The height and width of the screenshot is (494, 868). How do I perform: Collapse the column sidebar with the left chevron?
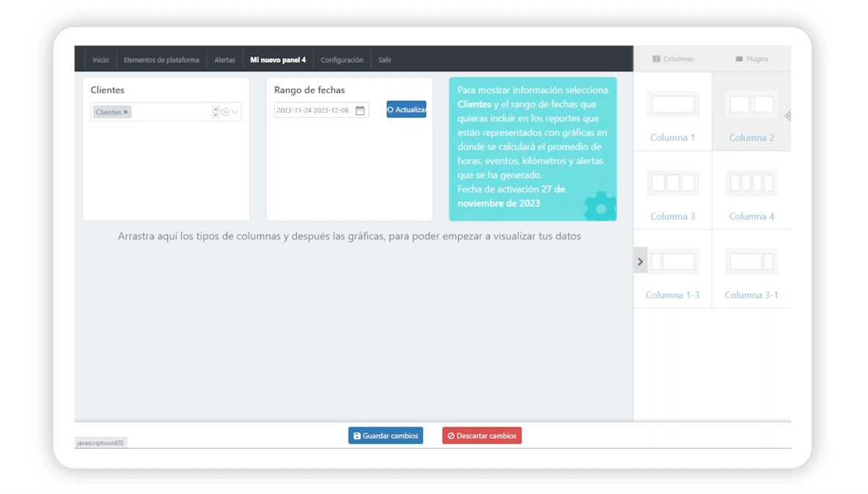pos(639,260)
